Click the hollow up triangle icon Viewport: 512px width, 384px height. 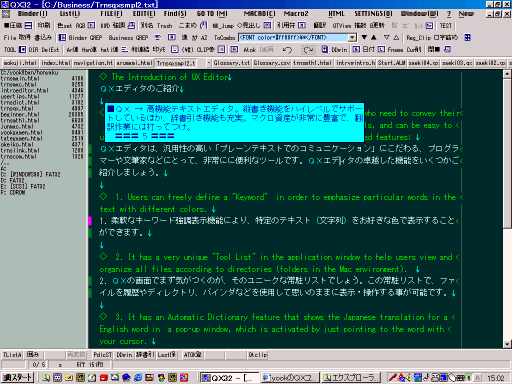point(396,37)
